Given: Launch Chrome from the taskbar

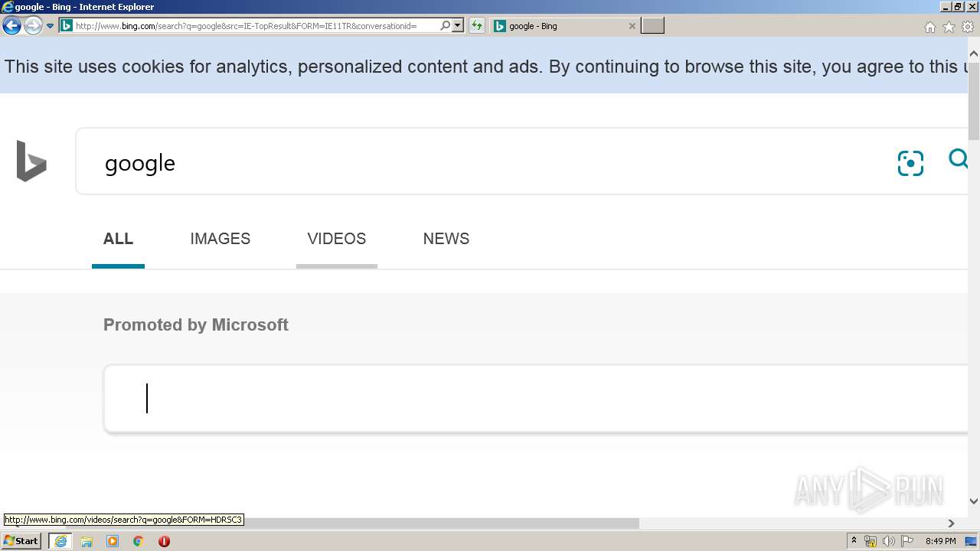Looking at the screenshot, I should 139,541.
